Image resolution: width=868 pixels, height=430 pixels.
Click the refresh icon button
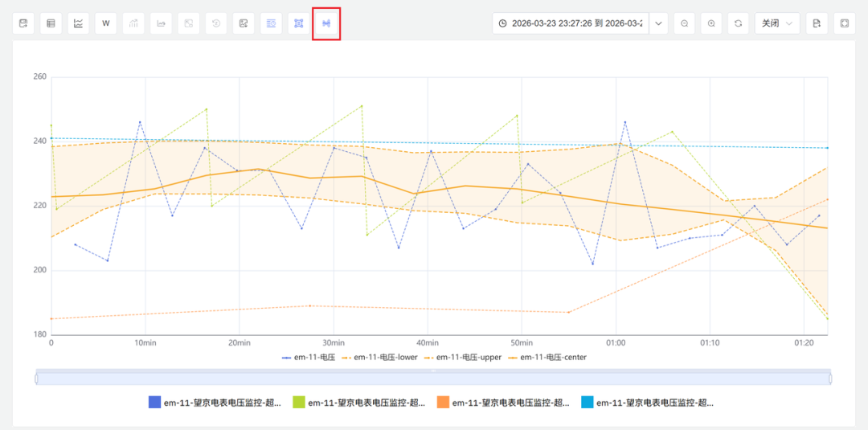point(738,23)
